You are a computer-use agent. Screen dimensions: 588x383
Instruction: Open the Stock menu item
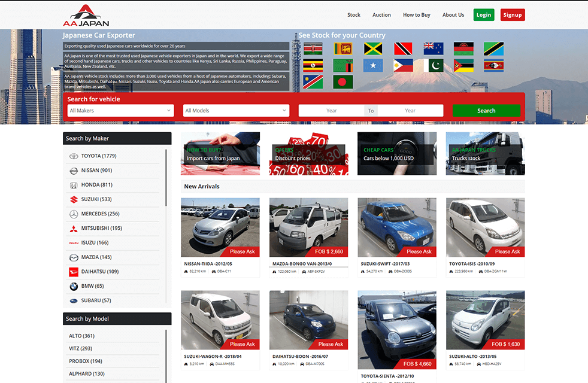[354, 15]
